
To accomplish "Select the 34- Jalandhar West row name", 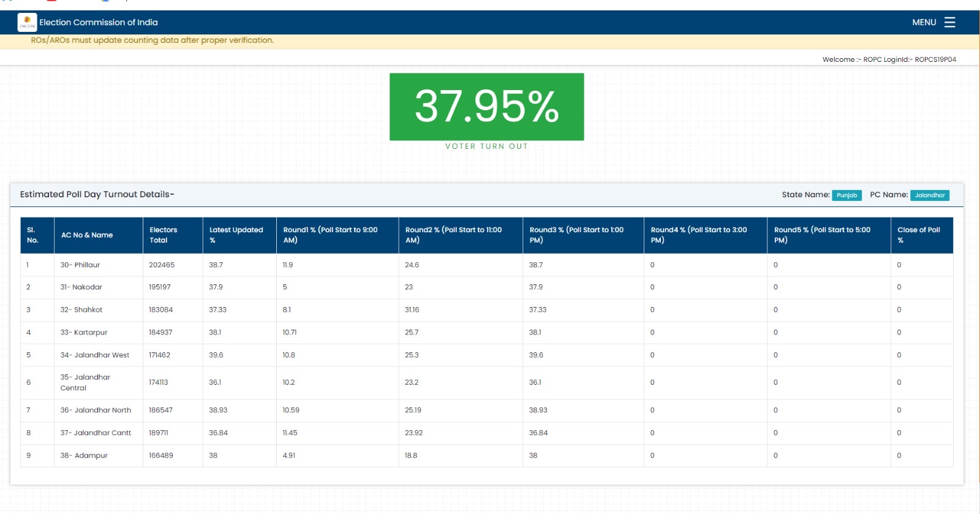I will (94, 355).
